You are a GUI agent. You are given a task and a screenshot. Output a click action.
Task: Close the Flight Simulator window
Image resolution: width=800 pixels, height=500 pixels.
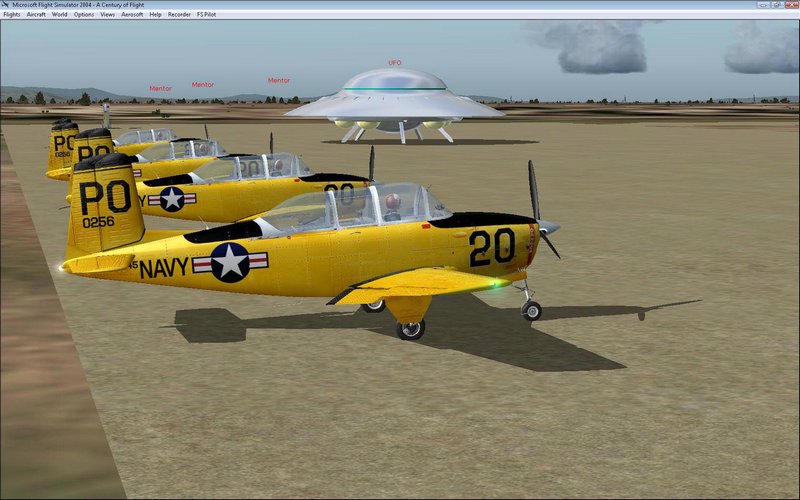[791, 5]
